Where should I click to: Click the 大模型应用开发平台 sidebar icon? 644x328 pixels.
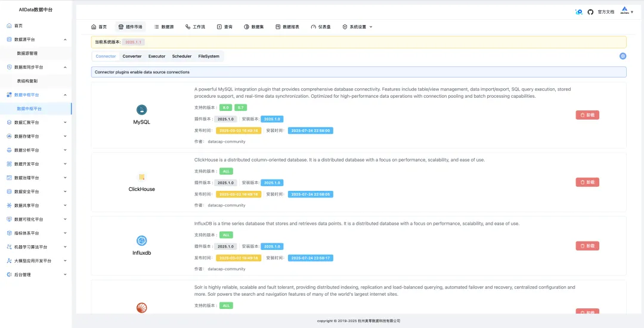pos(9,261)
